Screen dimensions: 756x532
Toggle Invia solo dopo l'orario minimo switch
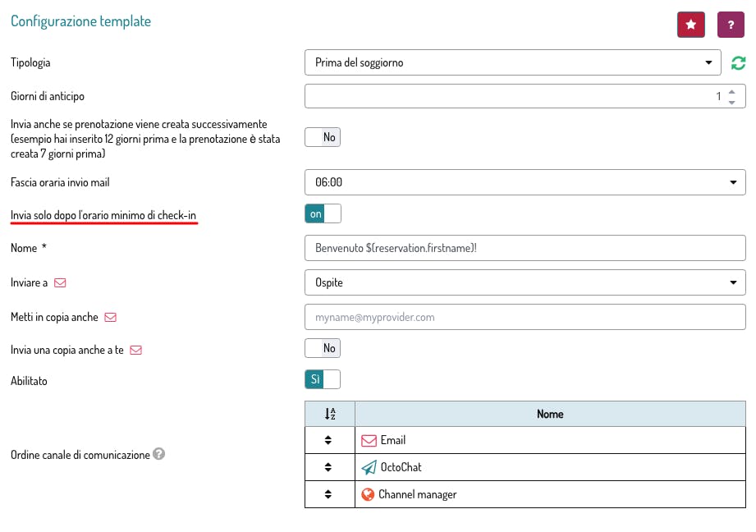click(x=323, y=214)
